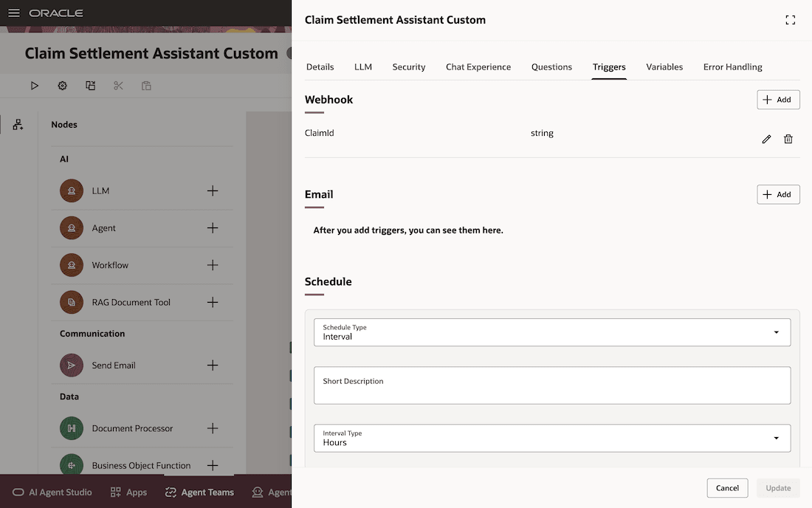This screenshot has height=508, width=812.
Task: Click the scissors cut icon in the toolbar
Action: point(118,86)
